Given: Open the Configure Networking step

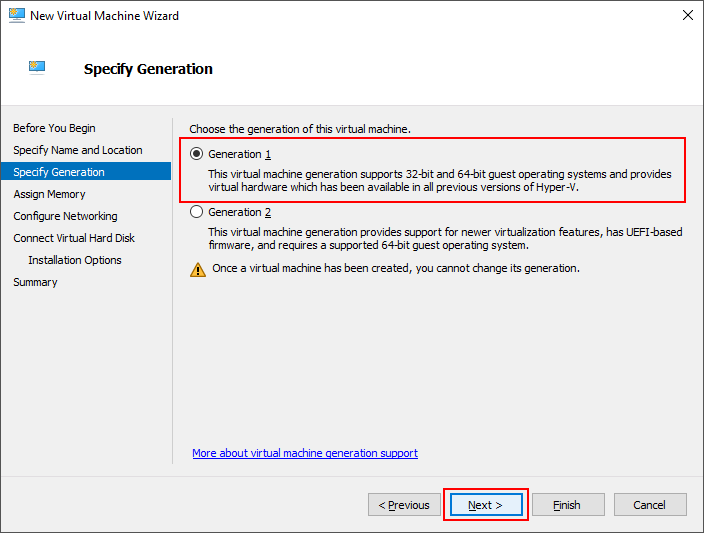Looking at the screenshot, I should point(65,216).
